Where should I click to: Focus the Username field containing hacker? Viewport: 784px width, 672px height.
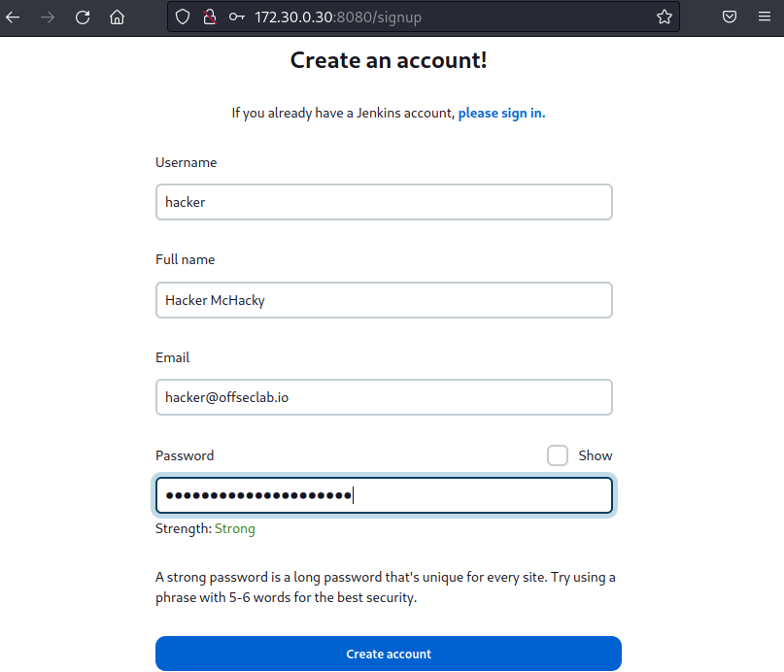coord(384,202)
